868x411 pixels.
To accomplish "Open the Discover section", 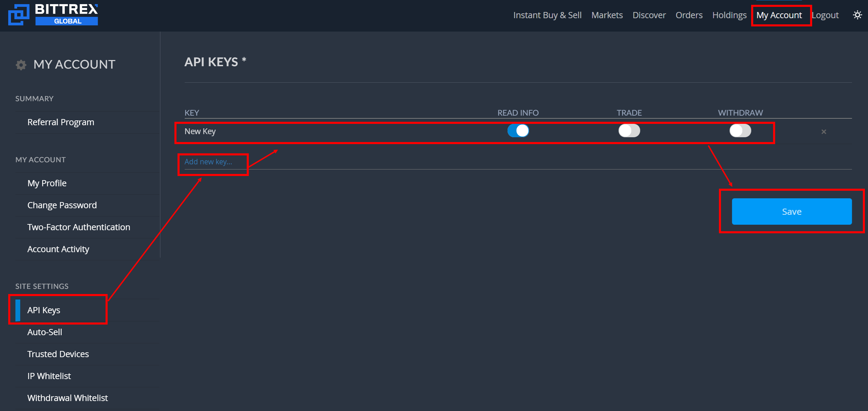I will tap(648, 15).
